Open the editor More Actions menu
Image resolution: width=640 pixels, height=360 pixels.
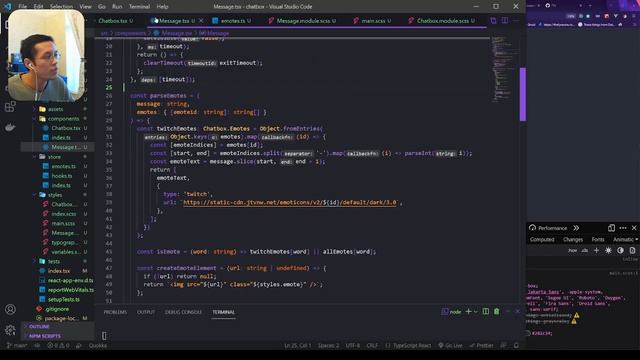pyautogui.click(x=516, y=20)
